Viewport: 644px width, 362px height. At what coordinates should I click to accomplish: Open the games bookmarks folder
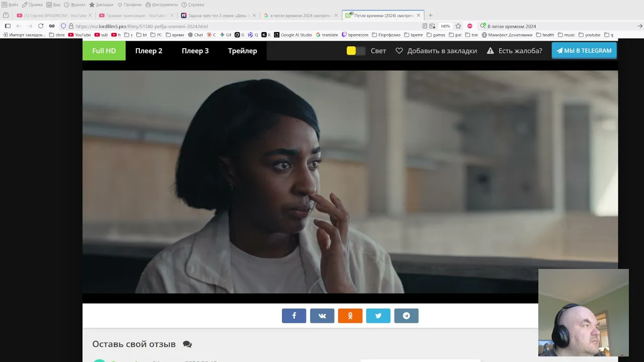pos(436,35)
